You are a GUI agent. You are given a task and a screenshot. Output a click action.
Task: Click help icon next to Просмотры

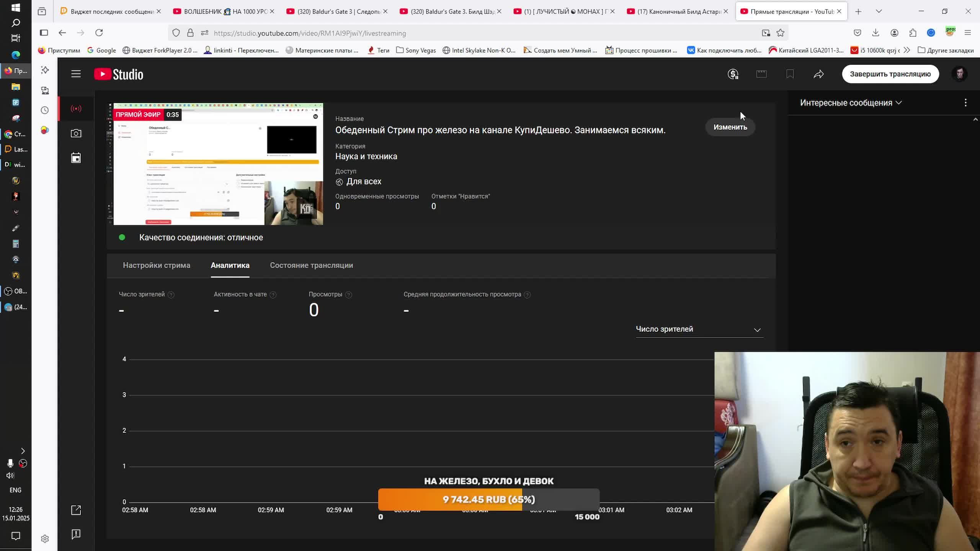pos(348,295)
